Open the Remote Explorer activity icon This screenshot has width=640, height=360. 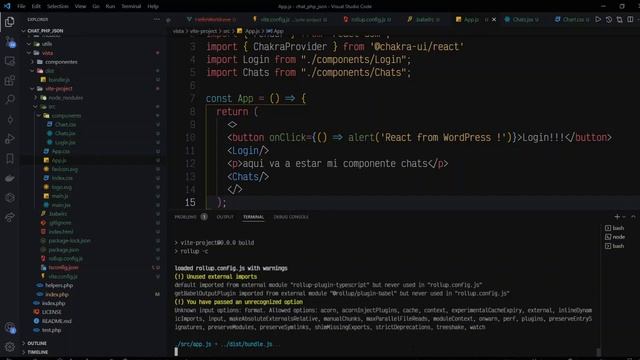coord(9,61)
